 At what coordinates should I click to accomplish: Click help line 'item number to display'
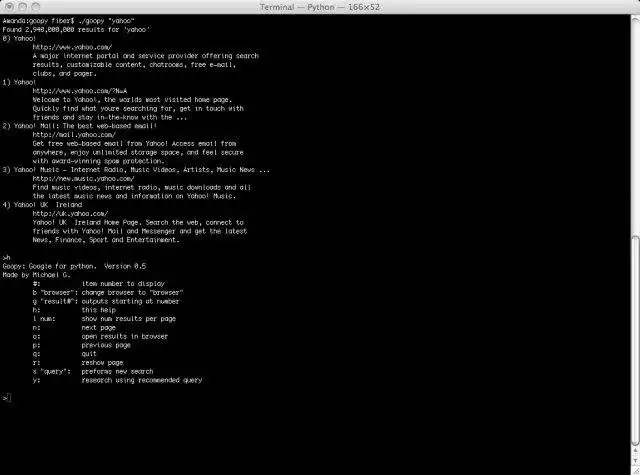pos(123,283)
